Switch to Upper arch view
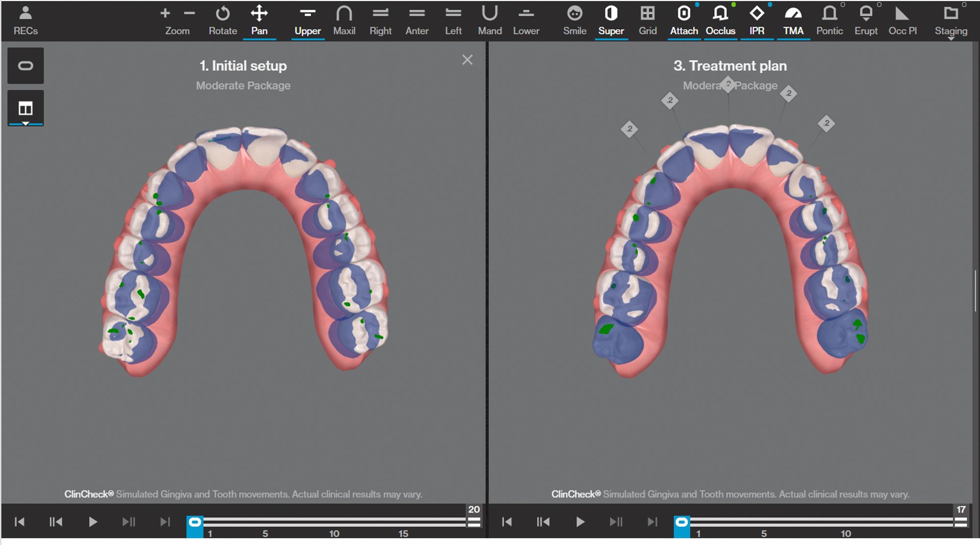Image resolution: width=980 pixels, height=545 pixels. click(308, 21)
